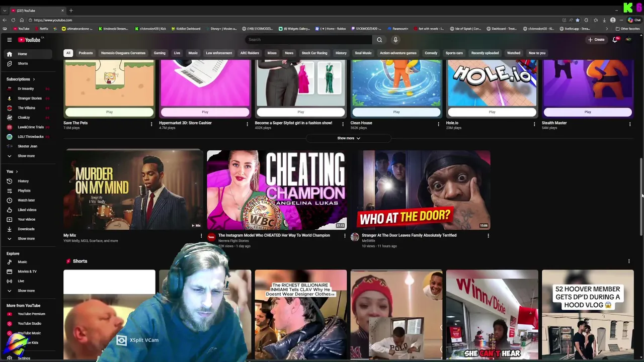
Task: Click the Hole.io game title
Action: pyautogui.click(x=452, y=123)
